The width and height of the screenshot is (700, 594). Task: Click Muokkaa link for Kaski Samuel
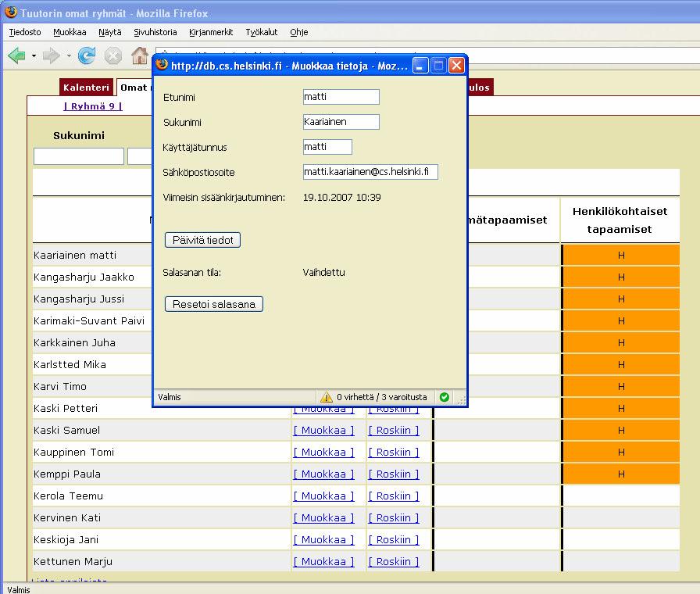[323, 430]
